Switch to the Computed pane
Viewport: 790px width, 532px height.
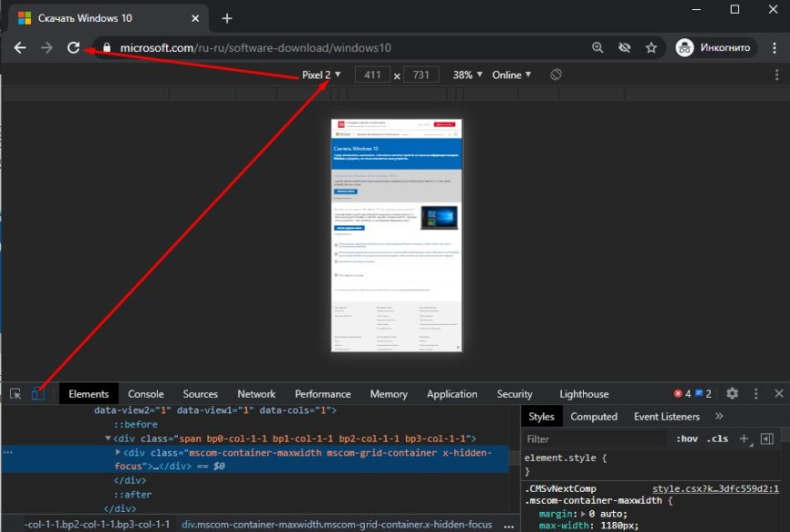pyautogui.click(x=594, y=417)
